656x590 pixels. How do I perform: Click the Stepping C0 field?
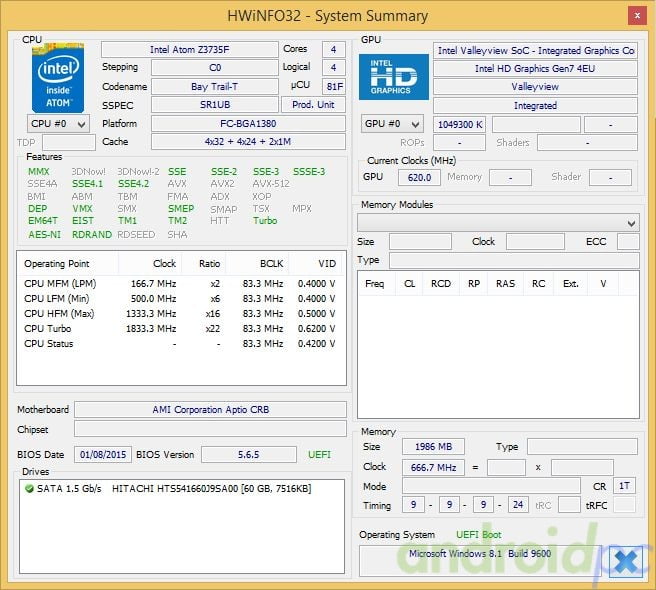215,67
